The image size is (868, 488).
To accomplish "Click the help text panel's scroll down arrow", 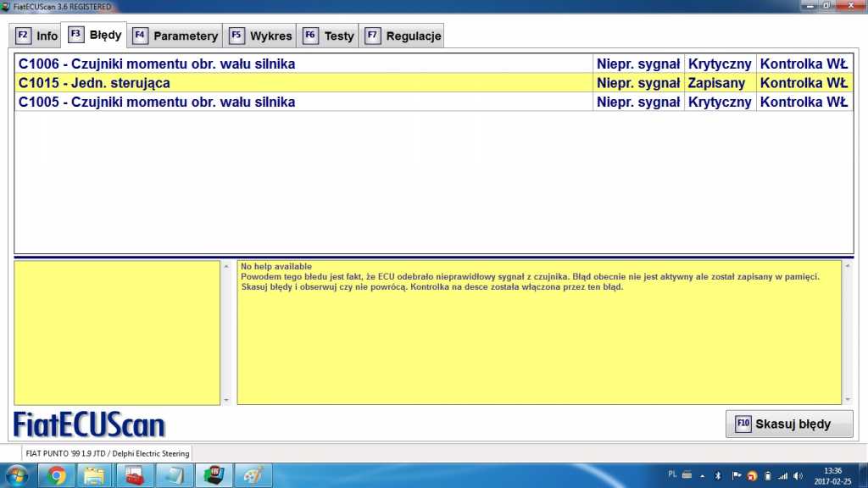I will click(x=848, y=399).
